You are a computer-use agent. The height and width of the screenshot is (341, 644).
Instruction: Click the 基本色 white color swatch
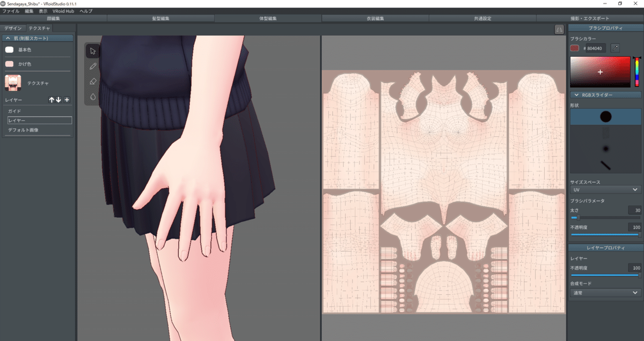pyautogui.click(x=9, y=50)
